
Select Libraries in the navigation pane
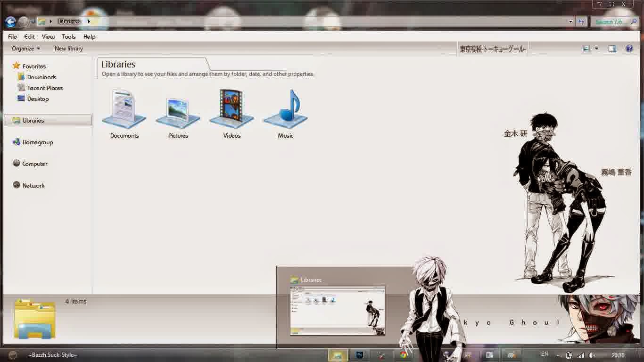click(48, 120)
